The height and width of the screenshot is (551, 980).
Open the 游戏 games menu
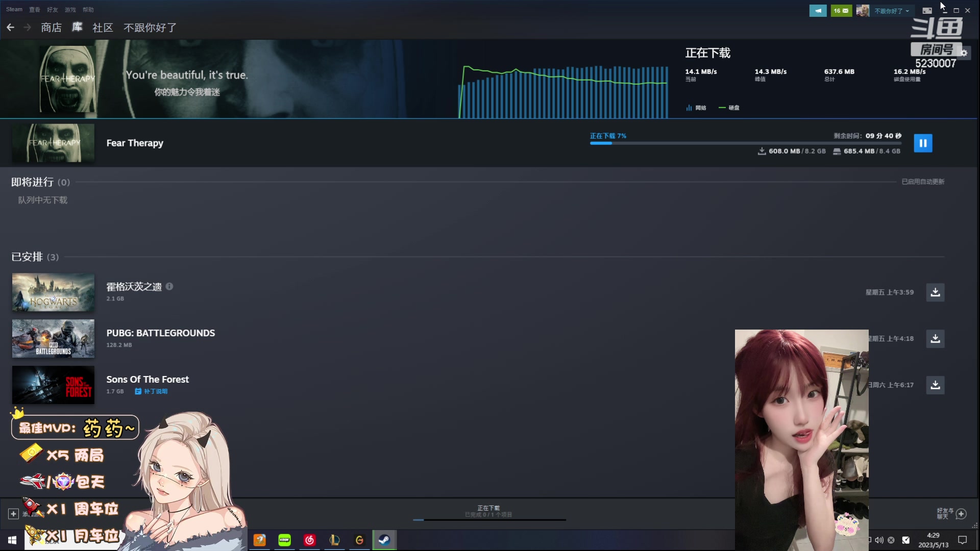point(70,10)
